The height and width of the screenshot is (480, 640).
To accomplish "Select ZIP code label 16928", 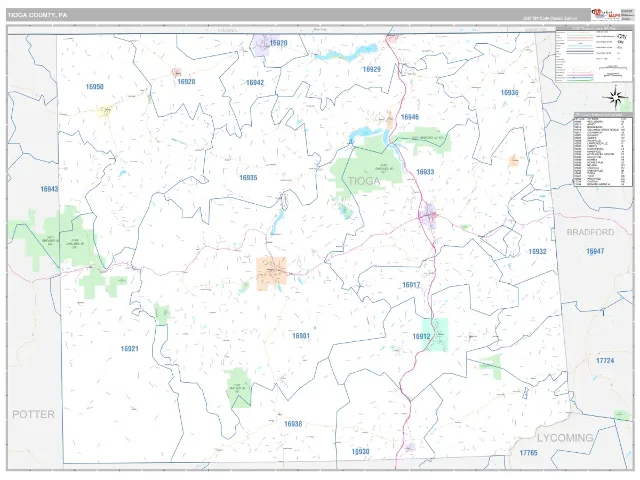I will pyautogui.click(x=186, y=82).
